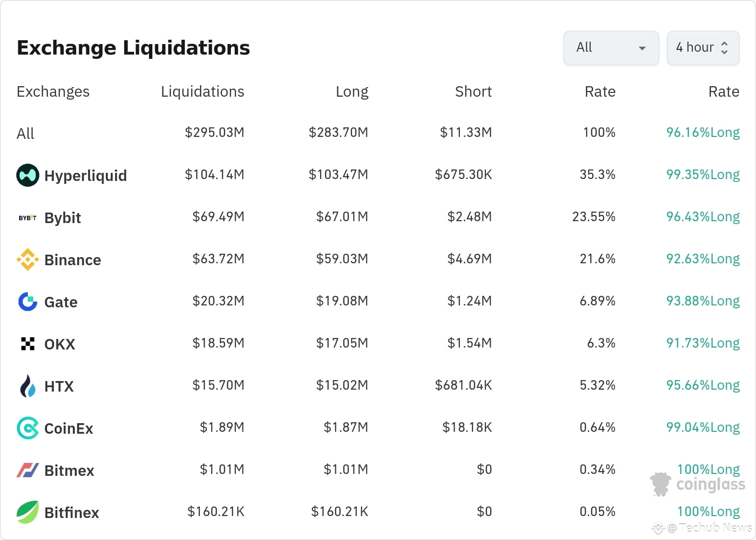Click the Binance diamond logo icon

point(28,259)
